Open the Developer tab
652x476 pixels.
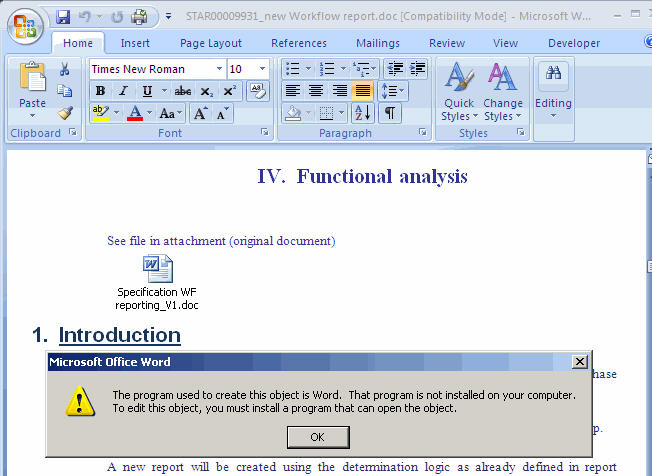[574, 43]
